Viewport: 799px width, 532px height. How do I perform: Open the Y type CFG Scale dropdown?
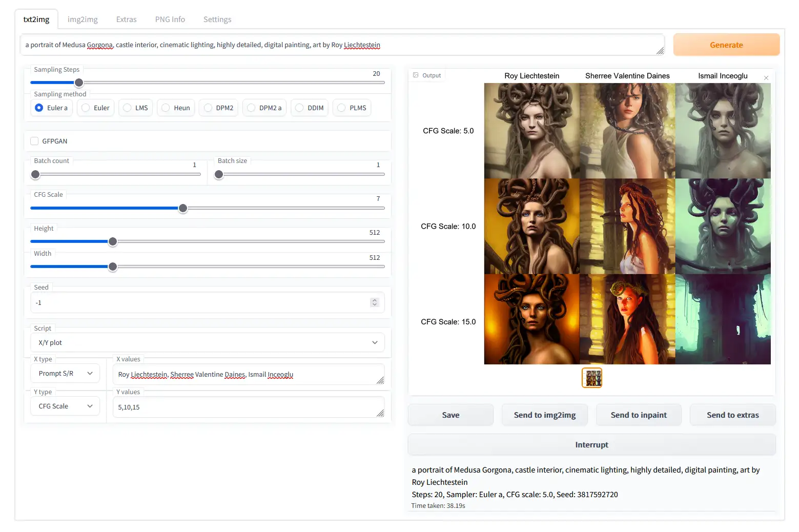[65, 406]
